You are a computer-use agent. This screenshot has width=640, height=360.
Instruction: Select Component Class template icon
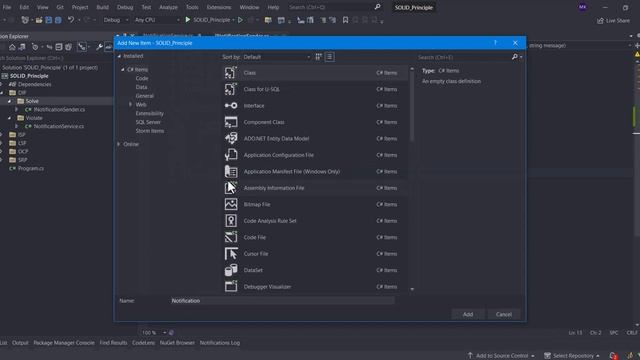click(231, 122)
